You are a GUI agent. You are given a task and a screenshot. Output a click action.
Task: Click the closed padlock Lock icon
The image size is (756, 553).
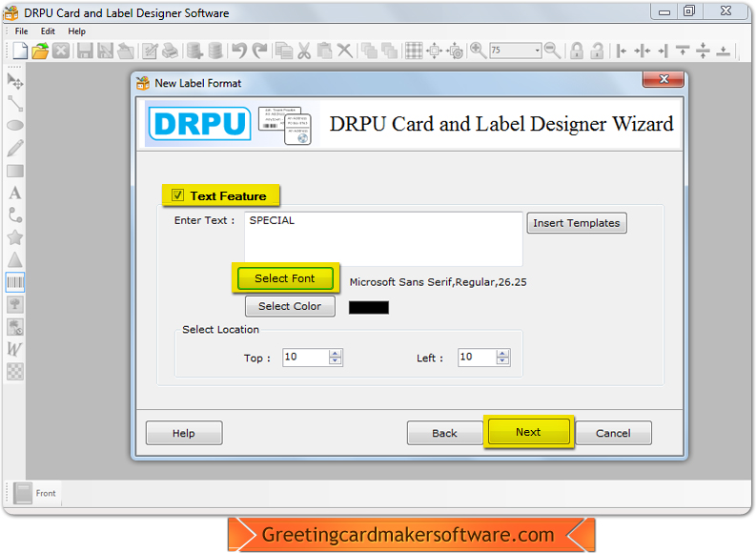[x=576, y=51]
